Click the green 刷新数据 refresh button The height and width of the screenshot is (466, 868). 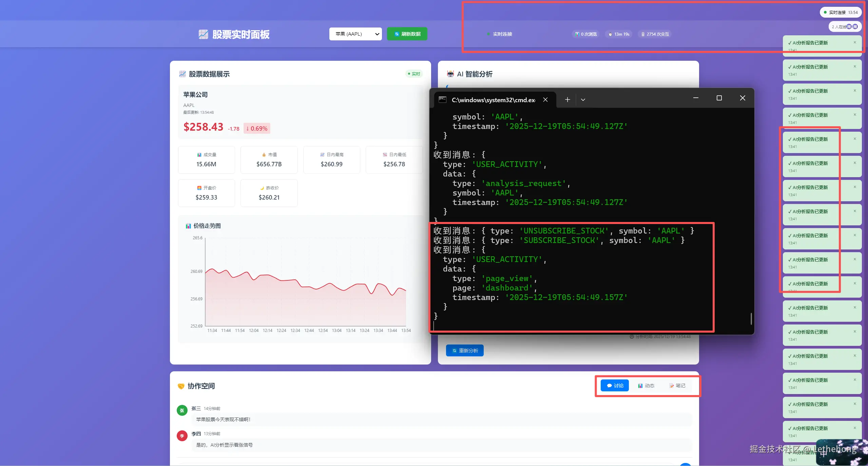tap(407, 34)
